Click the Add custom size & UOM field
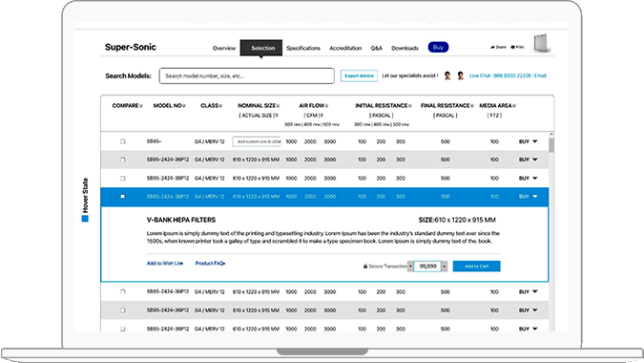Viewport: 644px width, 363px height. tap(257, 141)
